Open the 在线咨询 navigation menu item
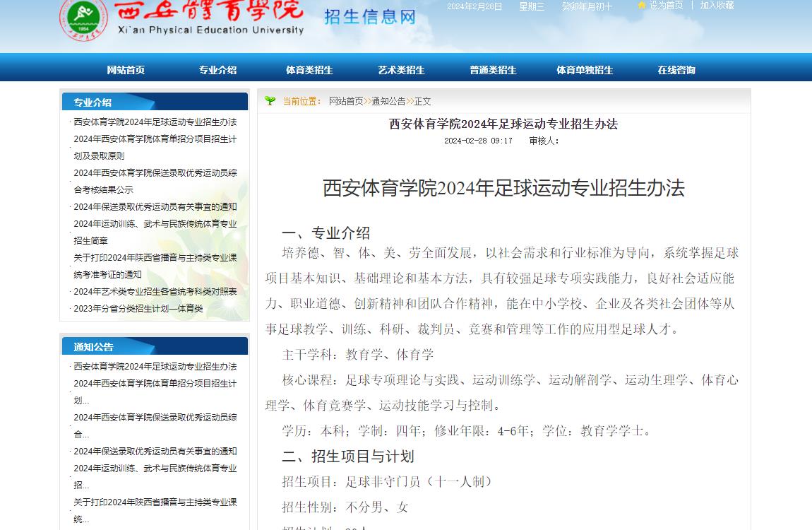The image size is (812, 530). (676, 70)
